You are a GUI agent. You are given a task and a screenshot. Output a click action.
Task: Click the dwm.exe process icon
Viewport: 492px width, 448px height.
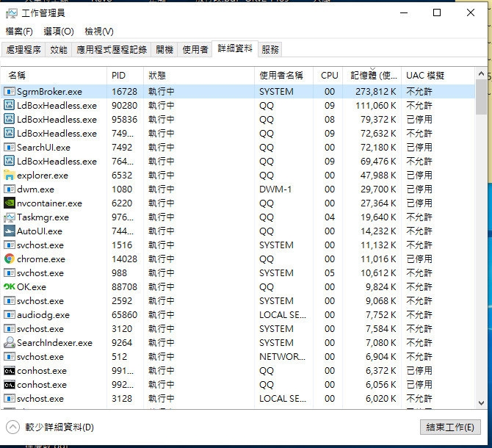point(9,189)
